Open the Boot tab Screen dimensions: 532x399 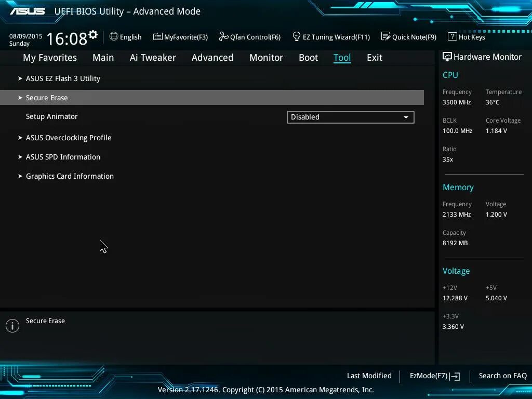309,58
